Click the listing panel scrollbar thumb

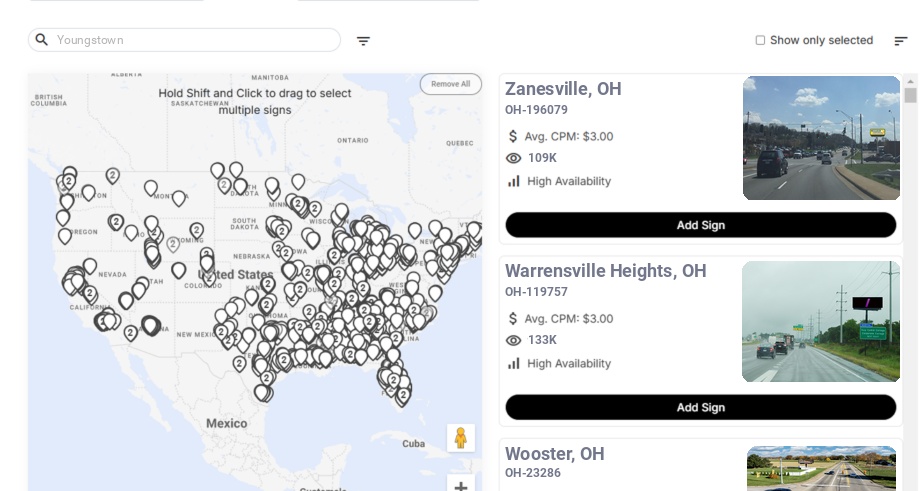[x=910, y=95]
